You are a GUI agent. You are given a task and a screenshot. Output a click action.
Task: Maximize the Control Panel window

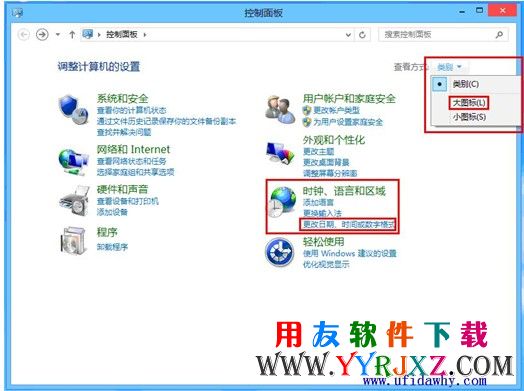coord(479,11)
